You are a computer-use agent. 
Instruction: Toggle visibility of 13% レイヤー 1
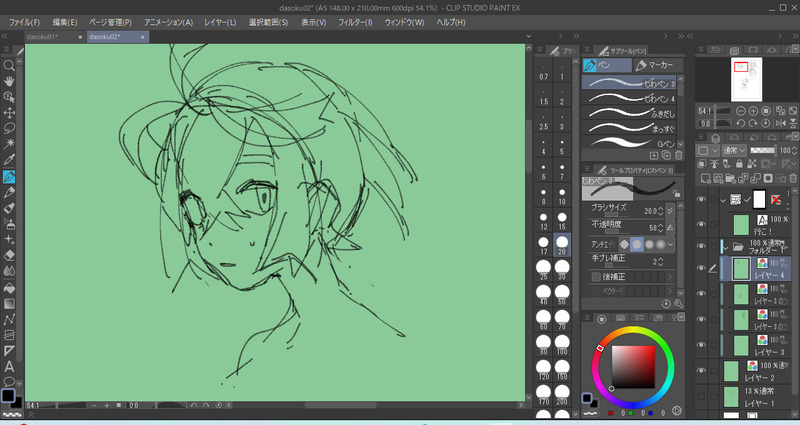pos(701,396)
